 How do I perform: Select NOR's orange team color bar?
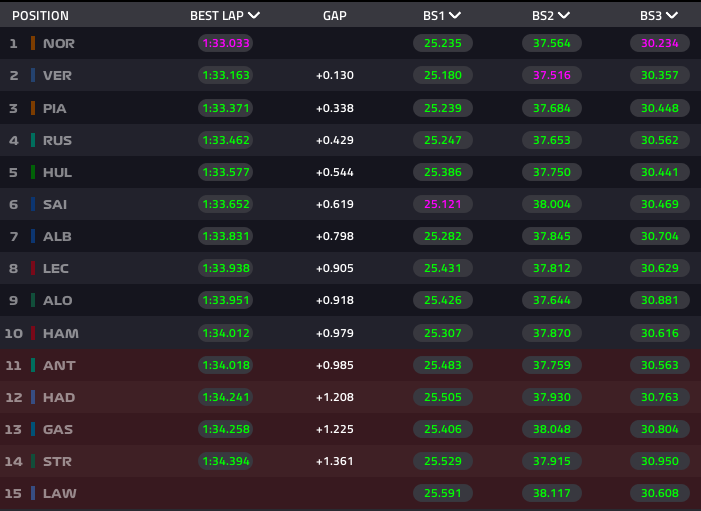[x=33, y=44]
